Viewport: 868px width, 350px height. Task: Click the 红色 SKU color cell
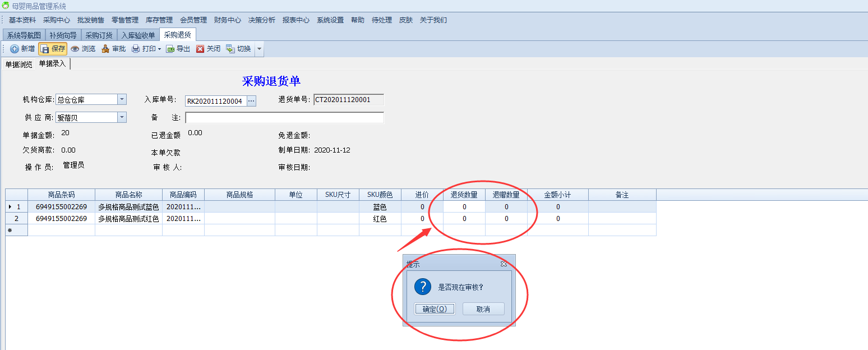pyautogui.click(x=380, y=219)
